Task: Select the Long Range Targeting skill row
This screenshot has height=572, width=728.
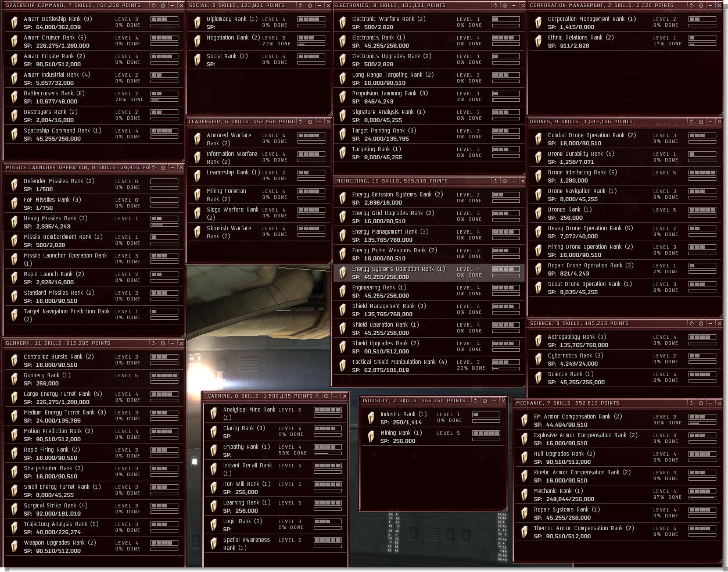Action: [429, 78]
